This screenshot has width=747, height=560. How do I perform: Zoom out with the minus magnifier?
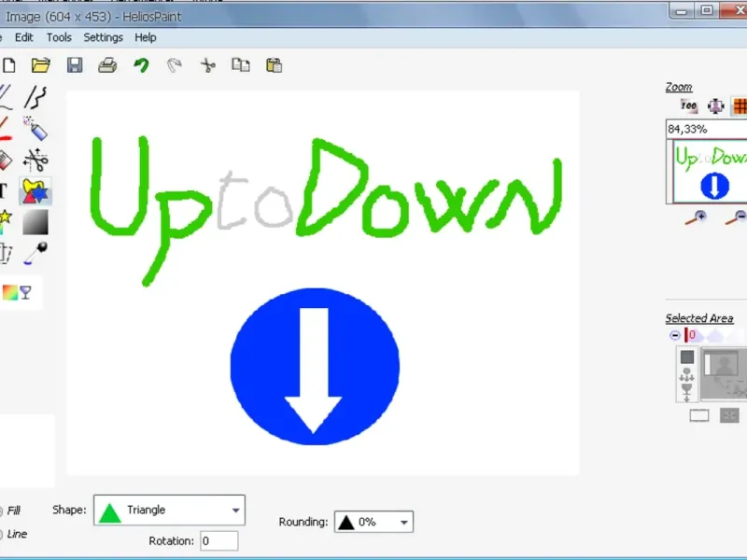pyautogui.click(x=736, y=217)
